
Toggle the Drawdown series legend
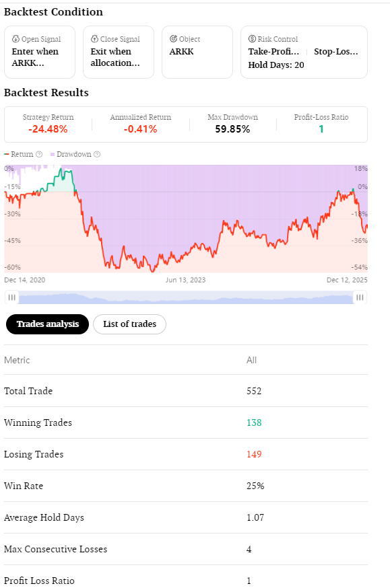click(71, 154)
